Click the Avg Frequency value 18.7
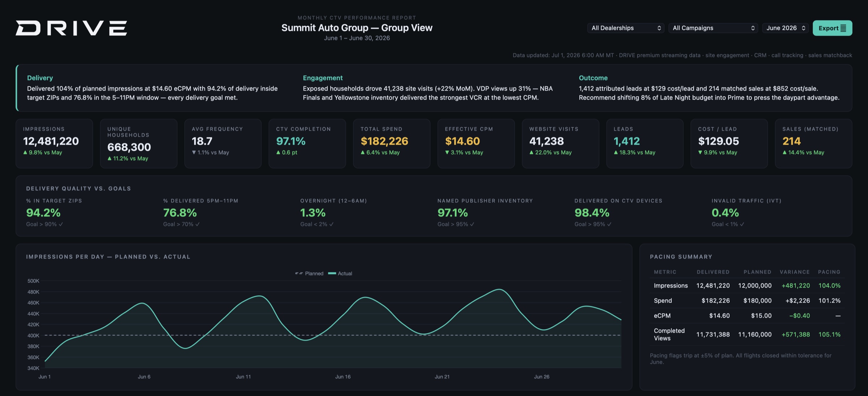This screenshot has height=396, width=868. 202,141
